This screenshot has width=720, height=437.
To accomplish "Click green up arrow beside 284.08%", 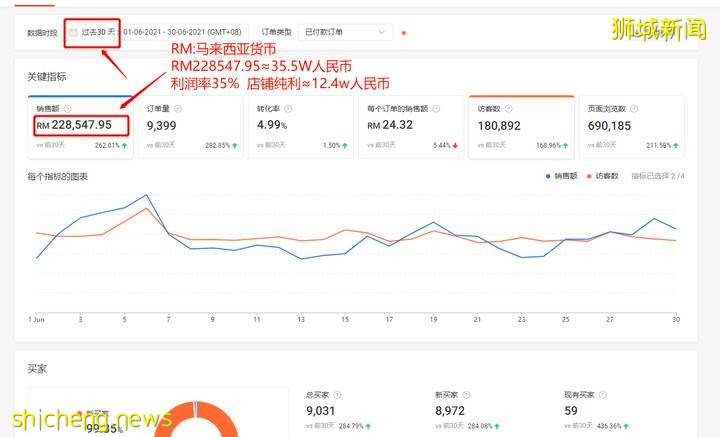I will tap(497, 426).
